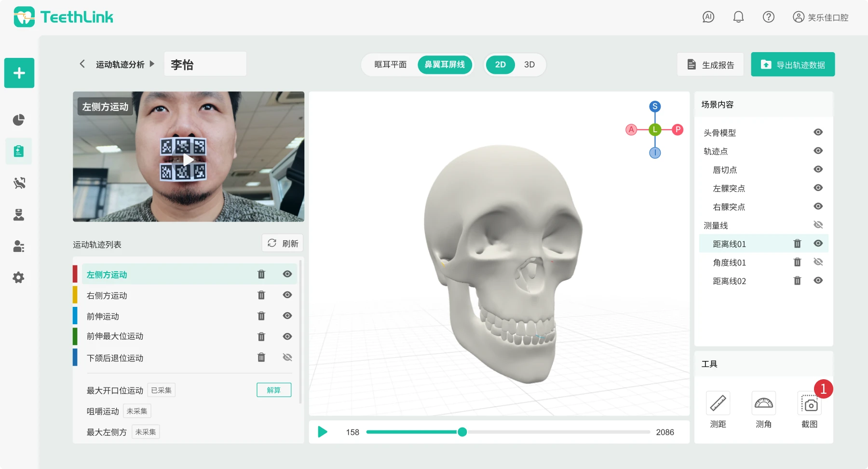Hide the 左髁突点 trajectory point
Screen dimensions: 868x469
pos(818,188)
